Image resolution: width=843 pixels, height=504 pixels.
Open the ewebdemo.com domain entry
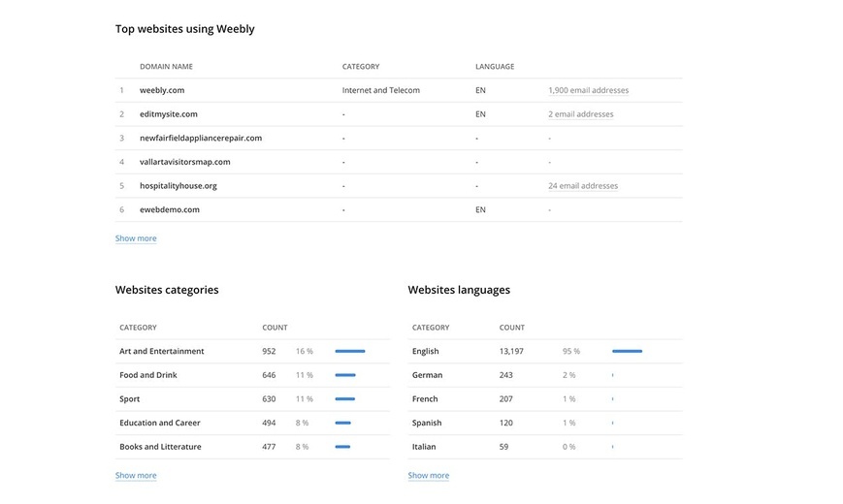[170, 209]
